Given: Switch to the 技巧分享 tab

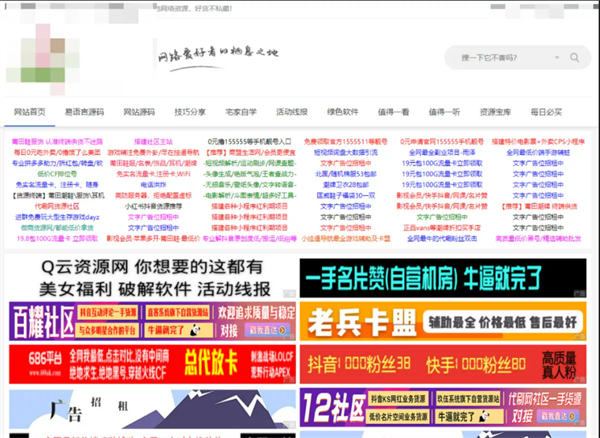Looking at the screenshot, I should (x=191, y=111).
